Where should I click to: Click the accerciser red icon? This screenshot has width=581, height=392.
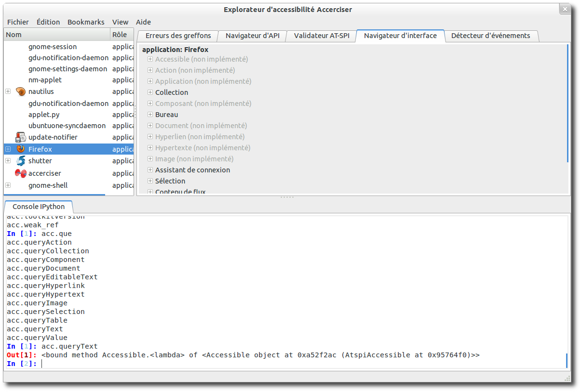[20, 173]
